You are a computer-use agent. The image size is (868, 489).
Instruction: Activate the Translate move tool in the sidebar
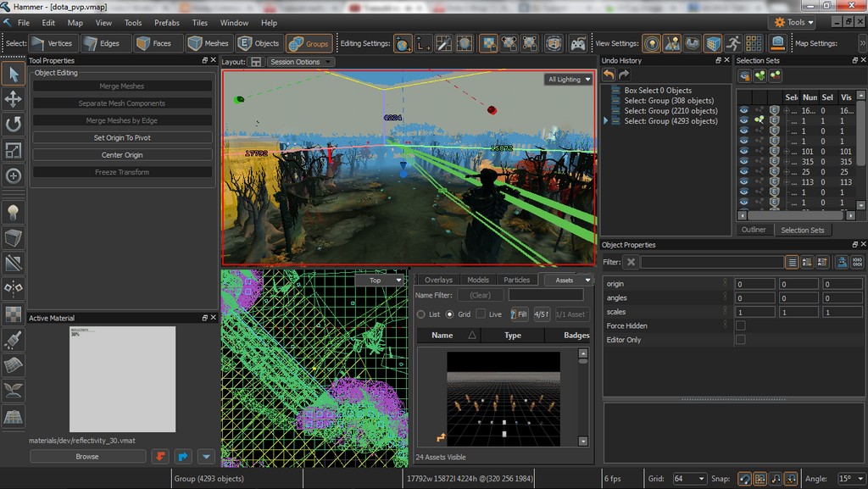tap(14, 99)
